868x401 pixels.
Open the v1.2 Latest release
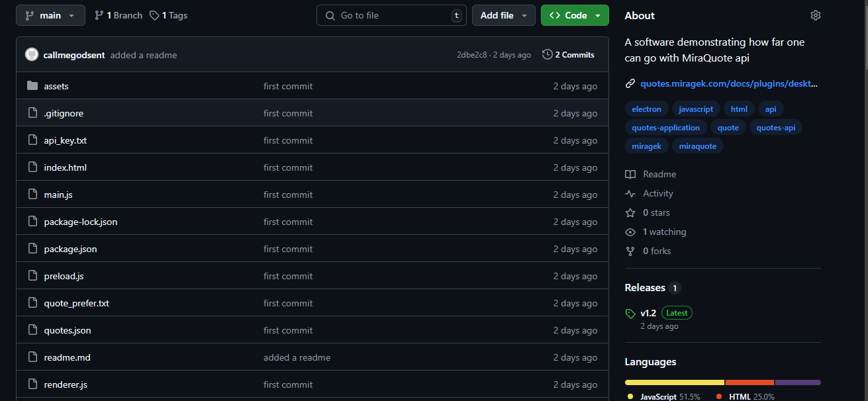(x=666, y=313)
